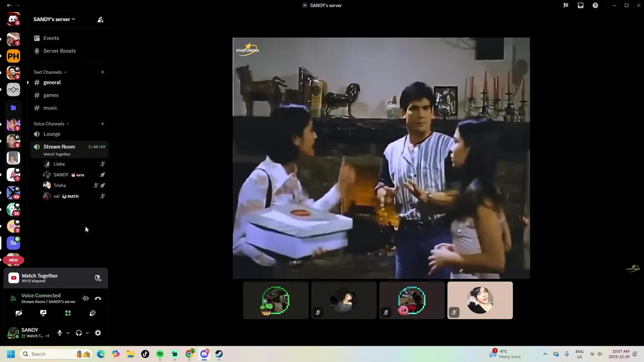
Task: Select the Ss server icon
Action: (13, 243)
